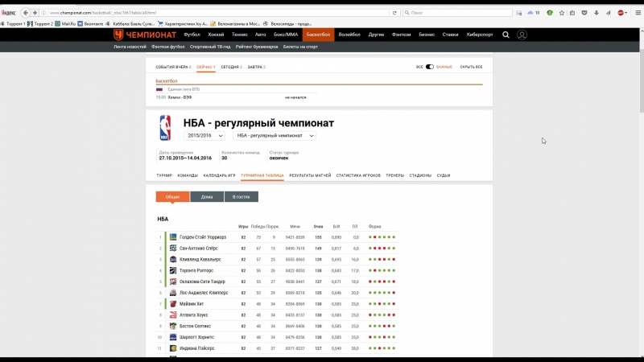Open the site search magnifier icon
Viewport: 644px width, 362px height.
point(506,35)
